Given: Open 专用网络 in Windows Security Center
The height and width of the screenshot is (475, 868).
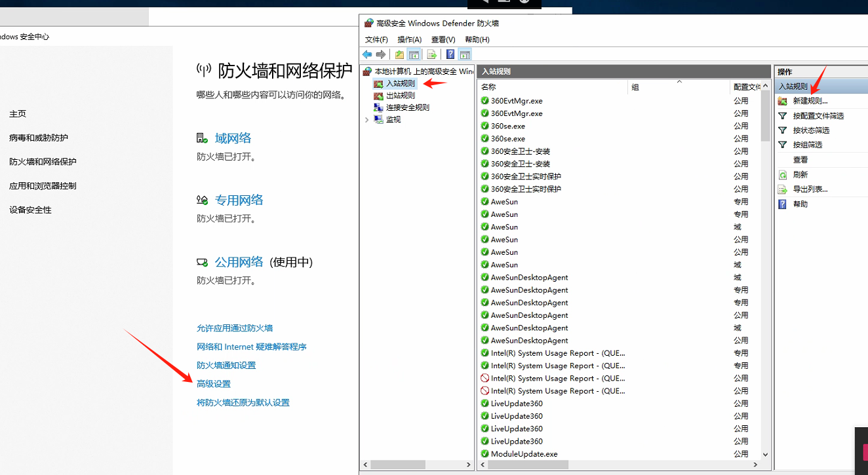Looking at the screenshot, I should point(239,200).
